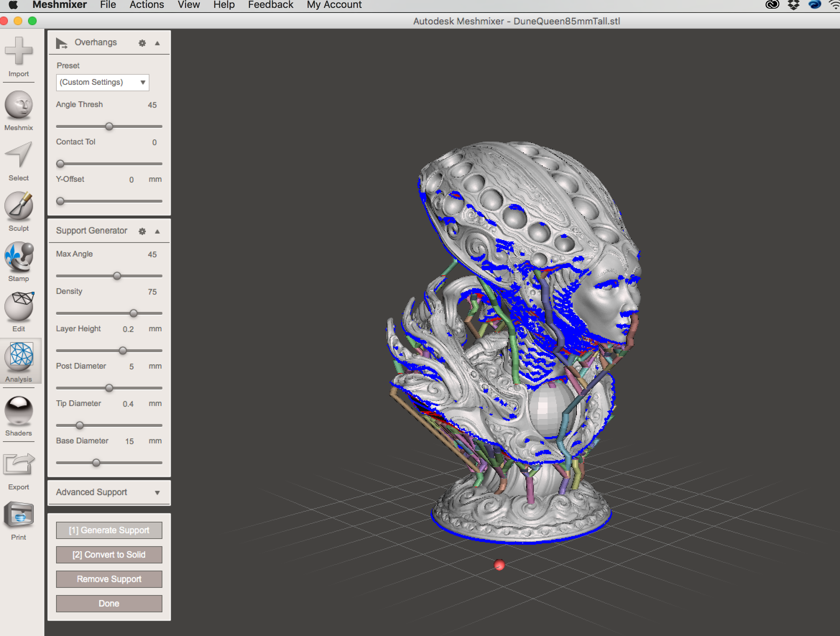The width and height of the screenshot is (840, 636).
Task: Click the Layer Height slider handle
Action: (x=123, y=350)
